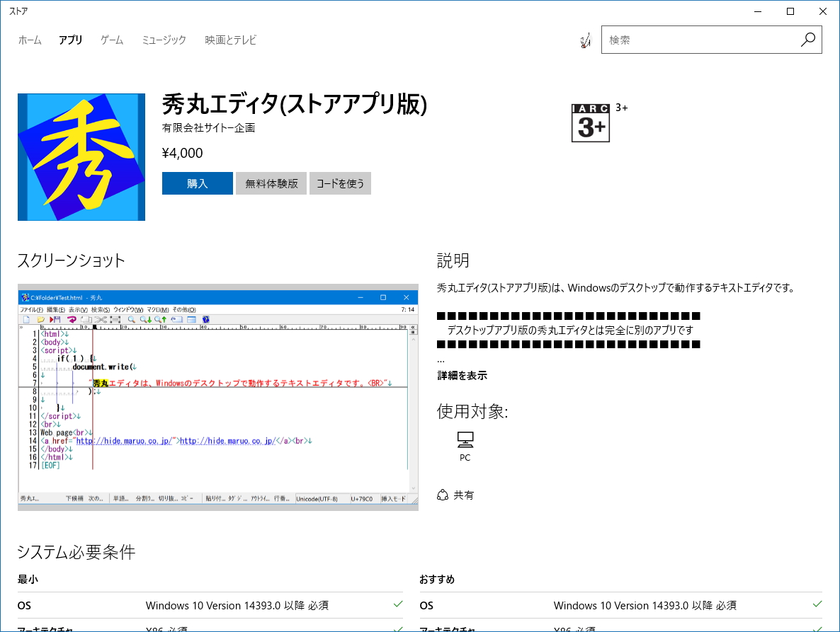Share the app via 共有

click(x=455, y=495)
